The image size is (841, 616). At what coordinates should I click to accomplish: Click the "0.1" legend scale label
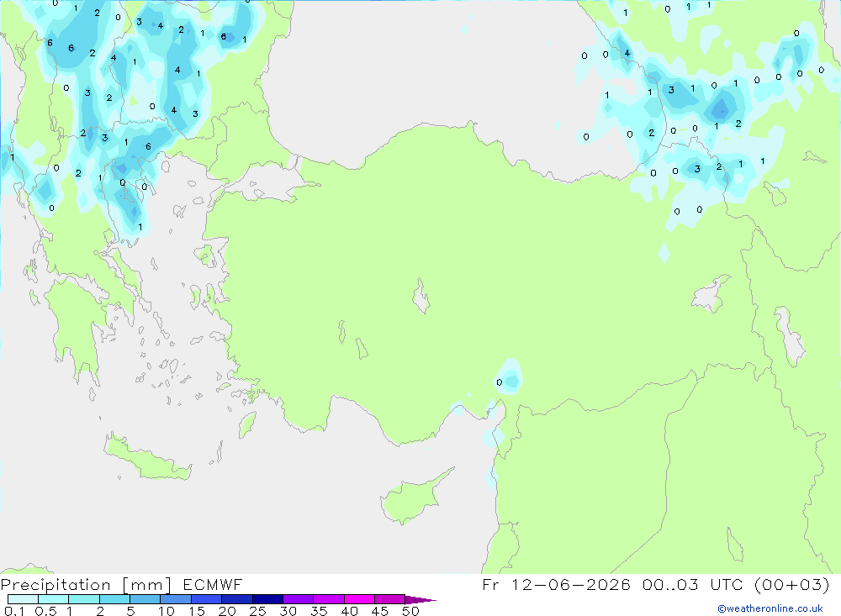(x=14, y=611)
